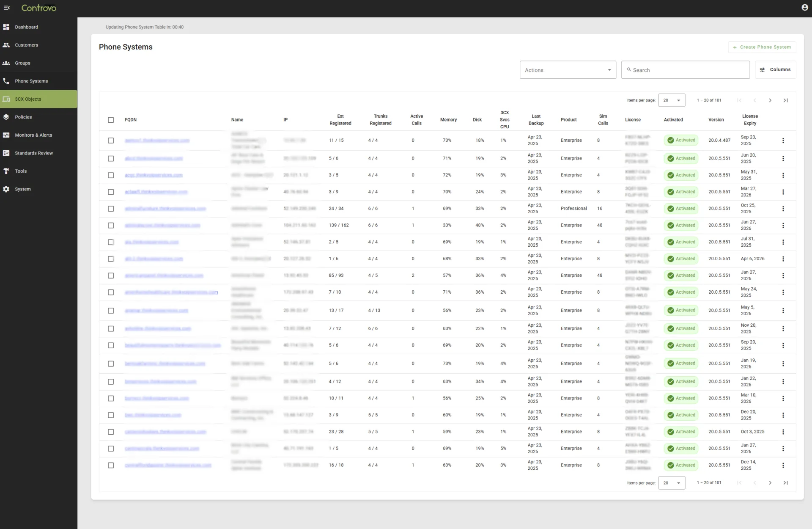
Task: Select the Phone Systems sidebar icon
Action: pos(6,81)
